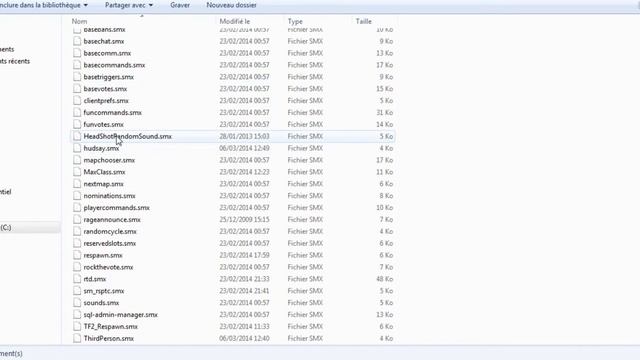The image size is (640, 360).
Task: Select file name nextmap.smx
Action: [x=104, y=184]
